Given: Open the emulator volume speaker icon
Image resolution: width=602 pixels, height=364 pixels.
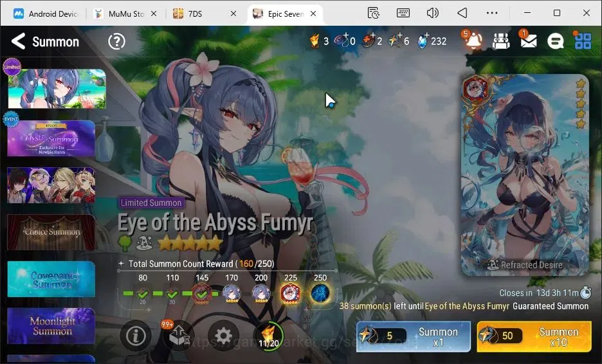Looking at the screenshot, I should (432, 13).
